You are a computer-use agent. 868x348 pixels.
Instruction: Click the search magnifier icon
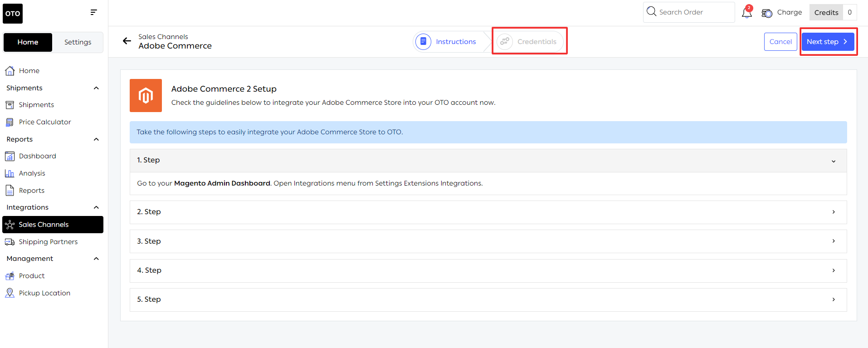click(651, 11)
